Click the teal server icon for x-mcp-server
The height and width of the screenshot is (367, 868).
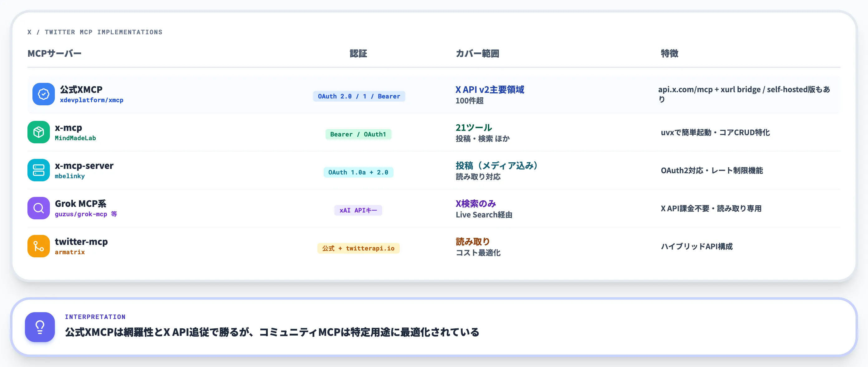click(x=38, y=170)
